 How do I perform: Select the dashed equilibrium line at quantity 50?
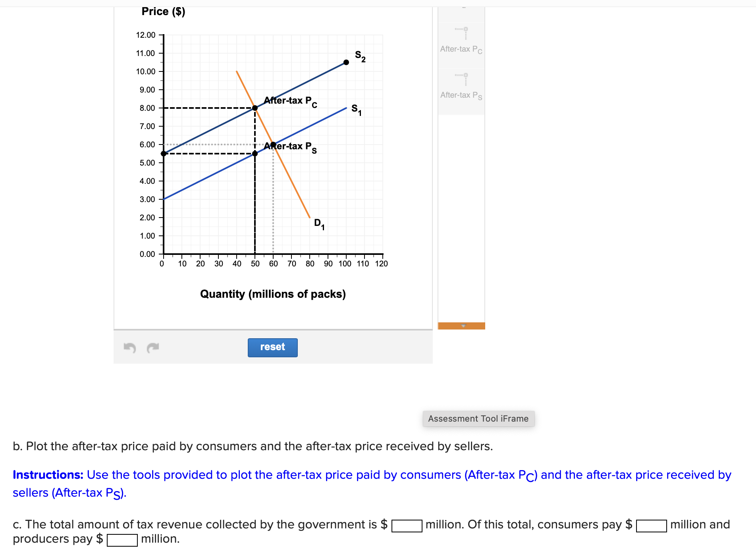(x=255, y=198)
